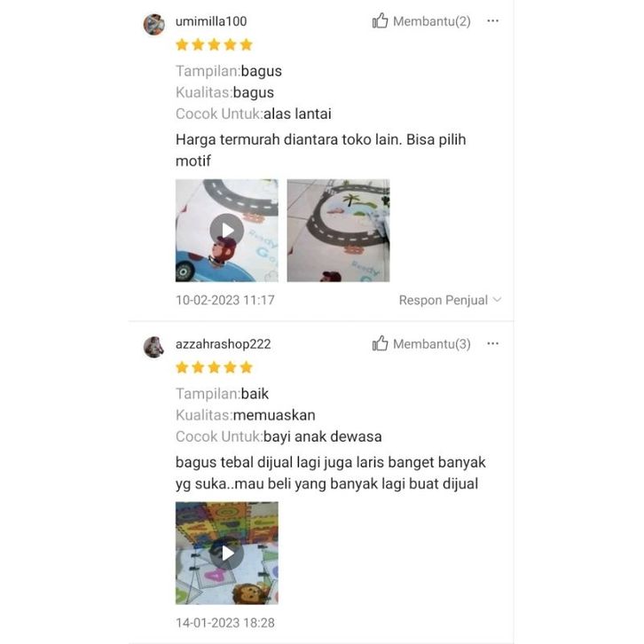Click the date 10-02-2023 11:17
Screen dimensions: 644x644
pyautogui.click(x=225, y=300)
